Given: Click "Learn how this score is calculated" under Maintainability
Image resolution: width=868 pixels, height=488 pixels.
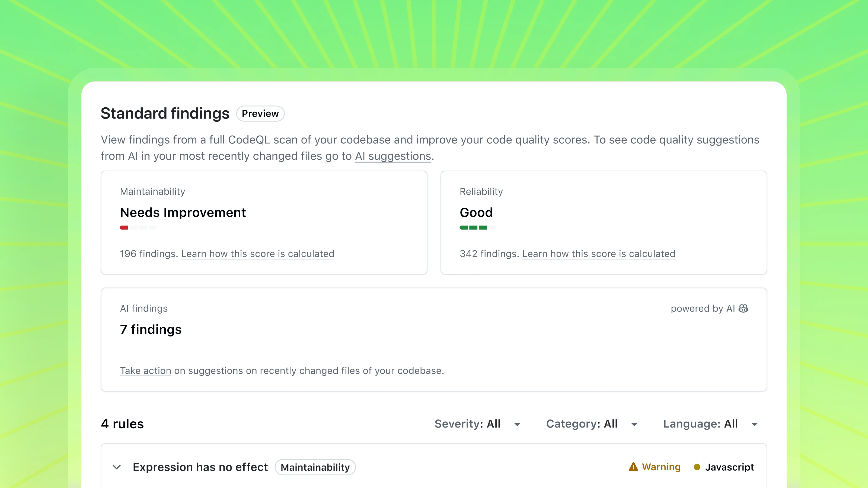Looking at the screenshot, I should (258, 253).
